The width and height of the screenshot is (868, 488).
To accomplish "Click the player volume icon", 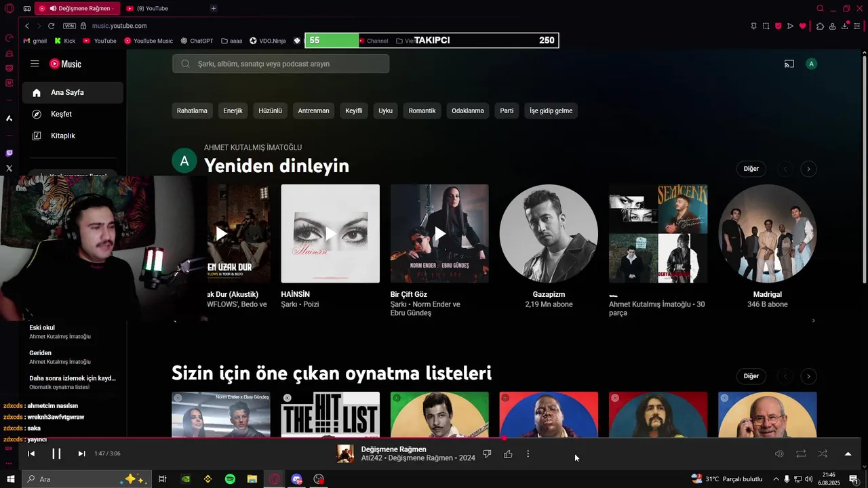I will [x=779, y=453].
